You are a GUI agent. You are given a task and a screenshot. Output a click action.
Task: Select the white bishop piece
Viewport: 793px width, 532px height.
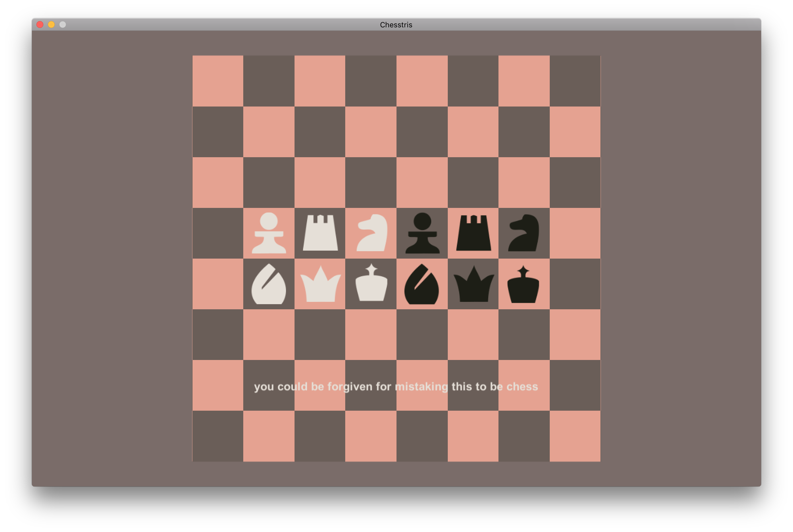(269, 284)
